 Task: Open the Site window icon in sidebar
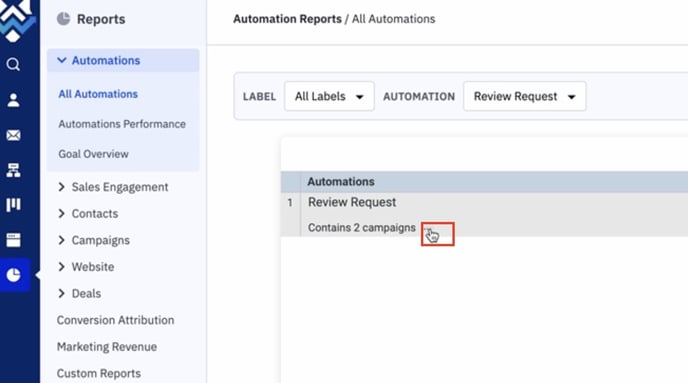click(x=13, y=240)
